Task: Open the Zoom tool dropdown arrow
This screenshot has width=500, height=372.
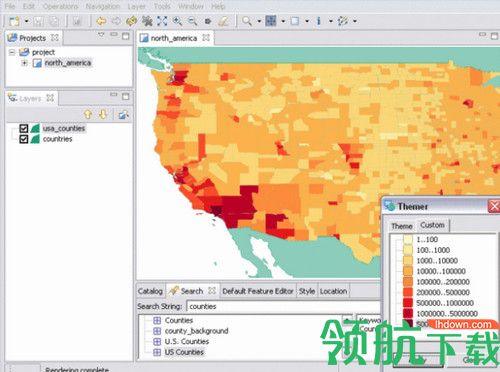Action: [259, 21]
